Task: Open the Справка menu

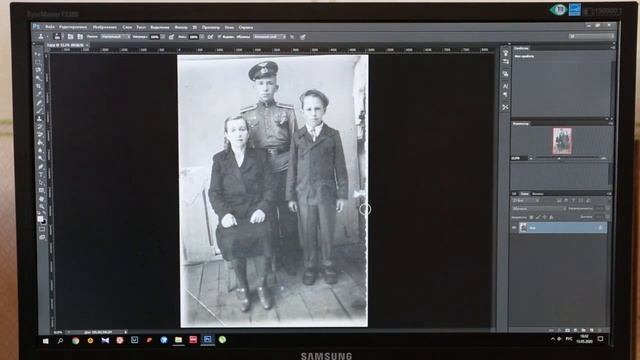Action: click(246, 27)
